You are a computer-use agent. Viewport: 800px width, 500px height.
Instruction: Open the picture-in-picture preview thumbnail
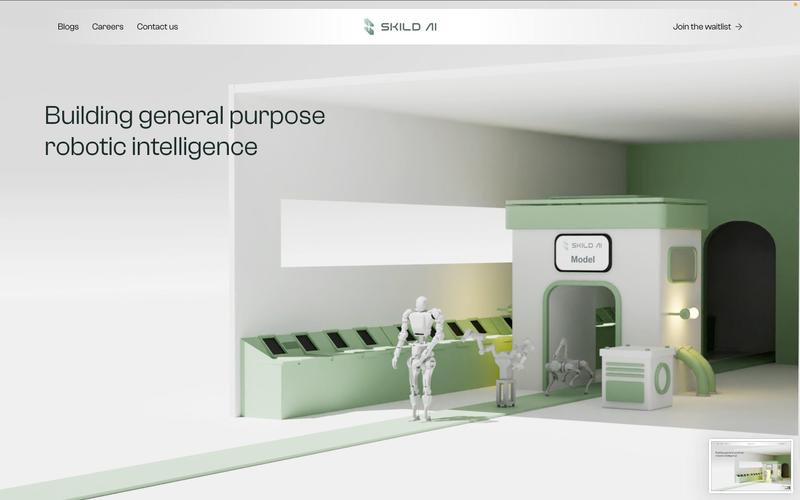(x=750, y=464)
